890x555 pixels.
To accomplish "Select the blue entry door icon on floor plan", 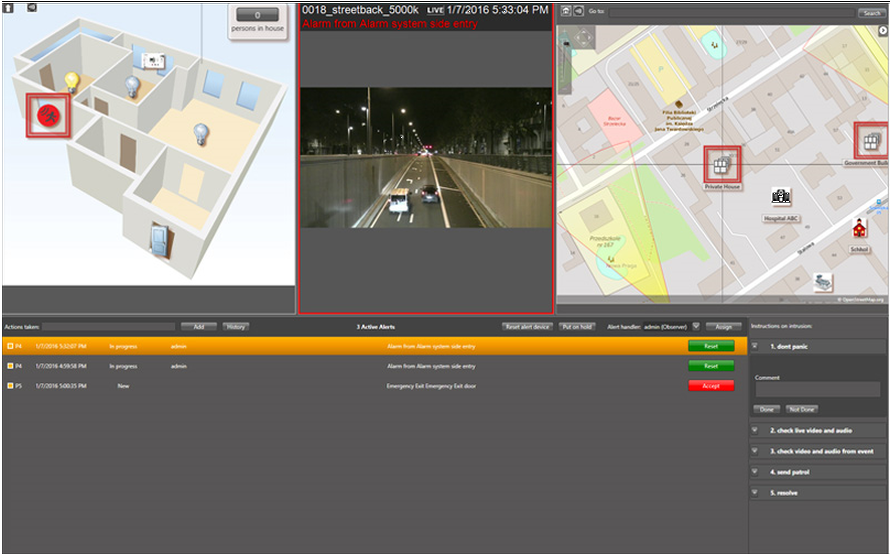I will point(158,239).
